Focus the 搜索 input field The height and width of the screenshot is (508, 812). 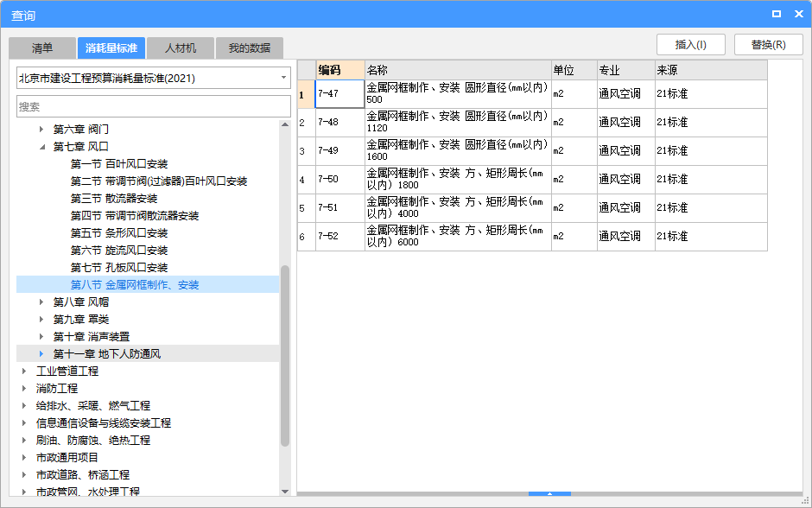pos(154,106)
